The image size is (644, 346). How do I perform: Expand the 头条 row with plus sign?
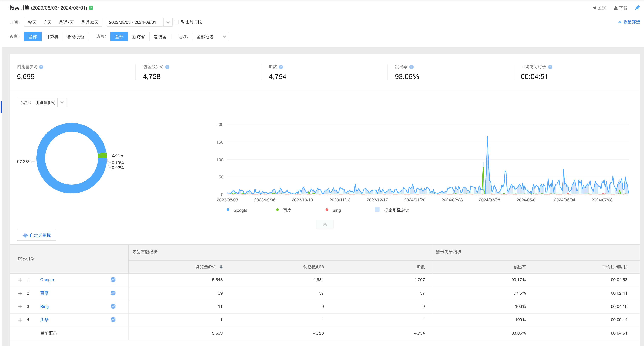(x=20, y=320)
